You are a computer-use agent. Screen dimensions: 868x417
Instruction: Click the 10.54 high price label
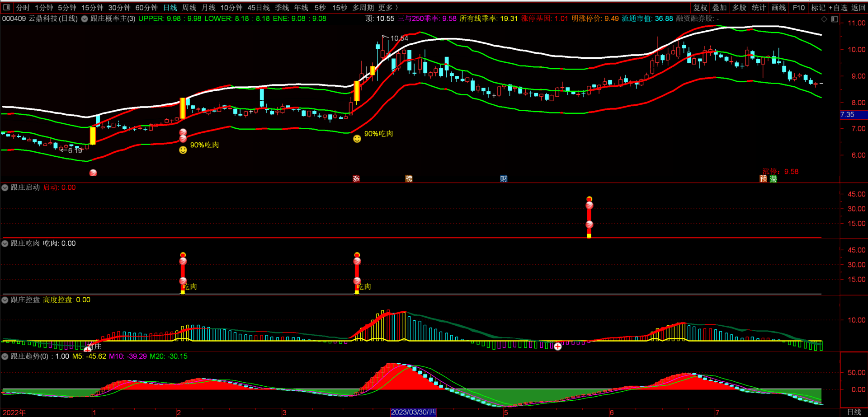click(399, 38)
